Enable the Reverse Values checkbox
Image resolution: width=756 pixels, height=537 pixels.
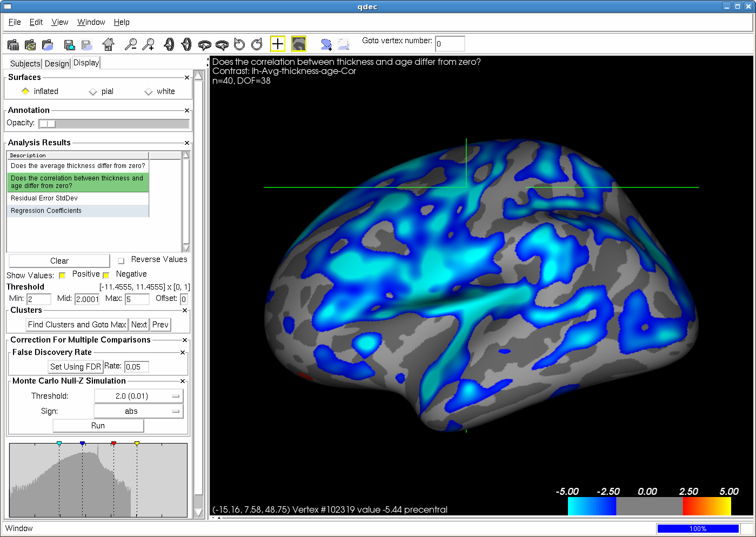pyautogui.click(x=121, y=261)
